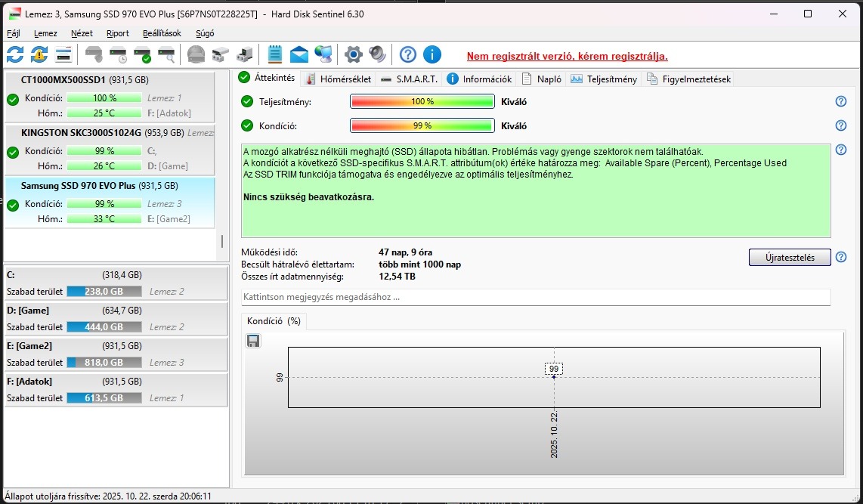Click the disk with gray ball toolbar icon

point(94,54)
